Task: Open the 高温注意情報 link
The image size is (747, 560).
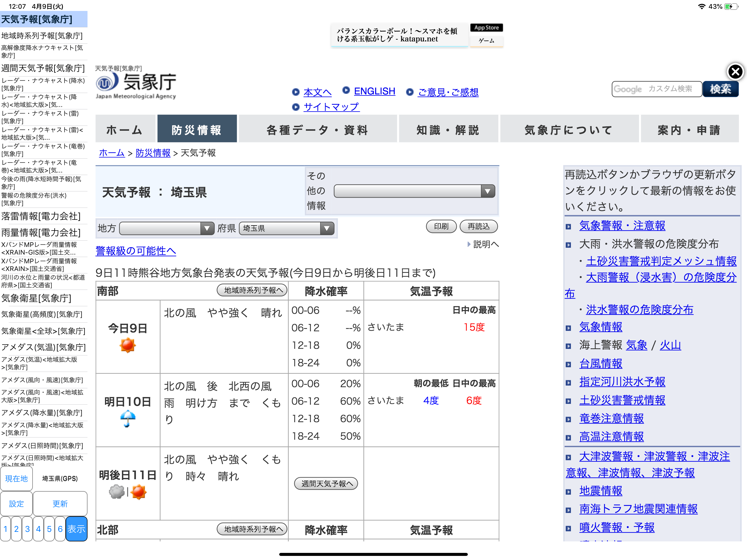Action: 612,437
